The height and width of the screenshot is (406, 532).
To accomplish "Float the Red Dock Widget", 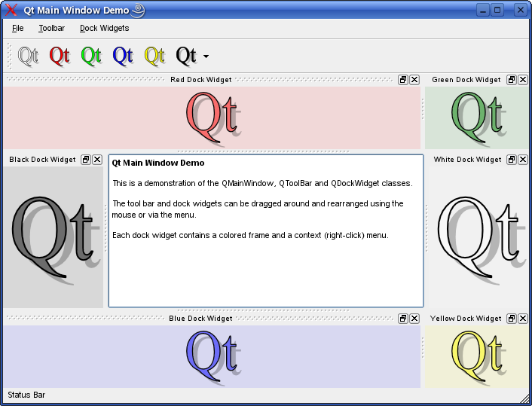I will pos(403,80).
